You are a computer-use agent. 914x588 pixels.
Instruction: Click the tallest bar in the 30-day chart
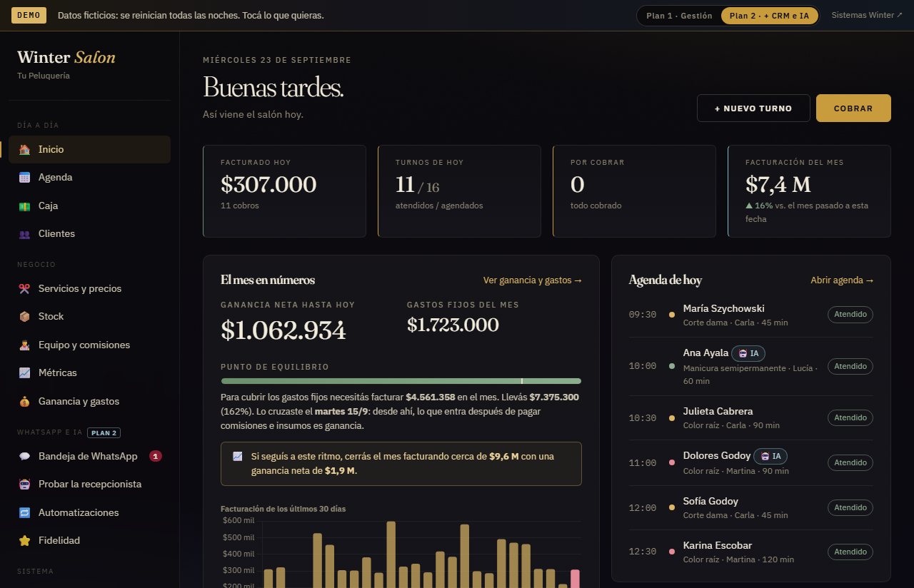click(391, 554)
